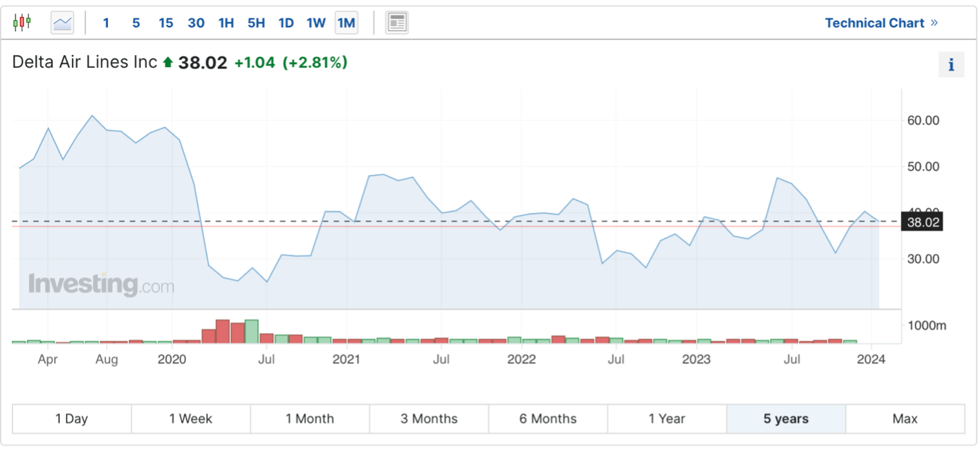Switch interval to 1D
980x450 pixels.
pos(286,23)
